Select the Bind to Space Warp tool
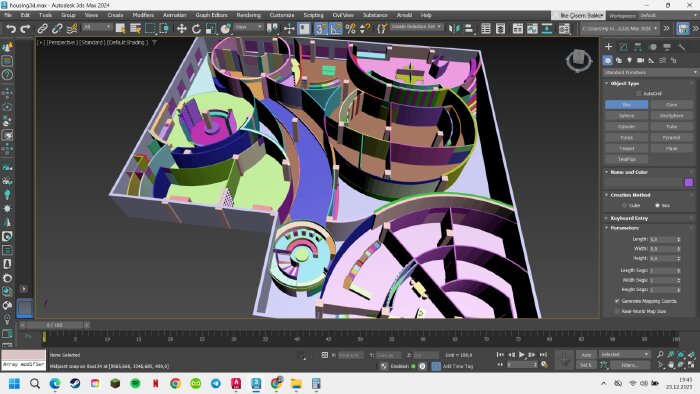This screenshot has height=394, width=700. click(x=72, y=29)
